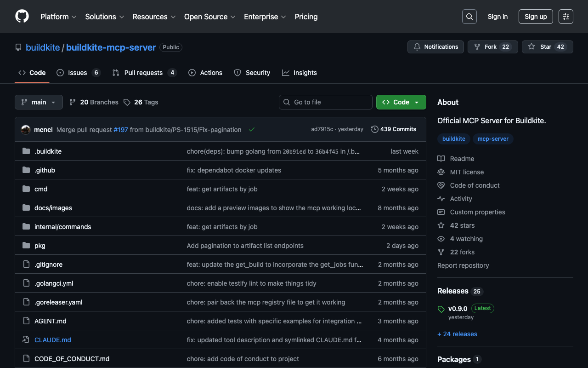This screenshot has width=588, height=368.
Task: Open mcncl's avatar thumbnail
Action: pyautogui.click(x=26, y=130)
